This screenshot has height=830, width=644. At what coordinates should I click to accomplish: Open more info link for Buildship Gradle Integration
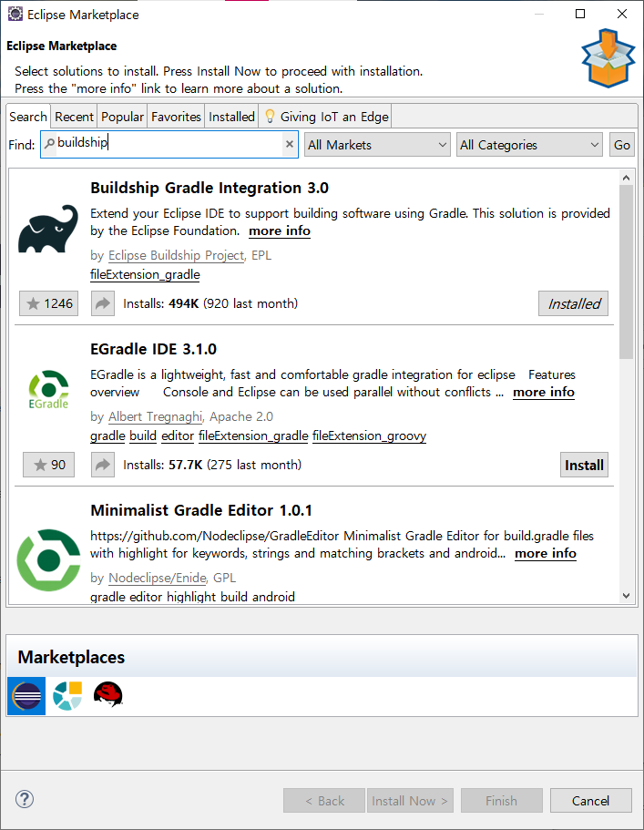280,231
